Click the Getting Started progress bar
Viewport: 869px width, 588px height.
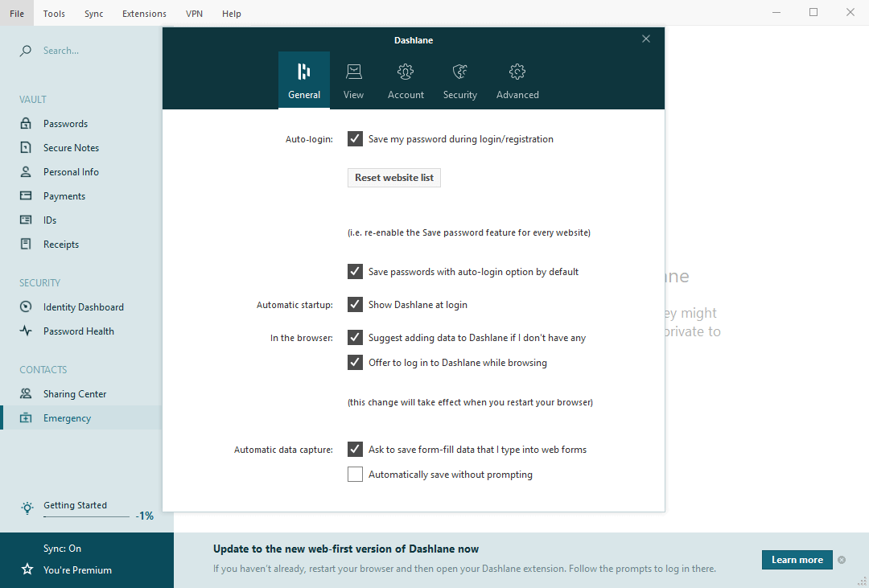tap(86, 516)
